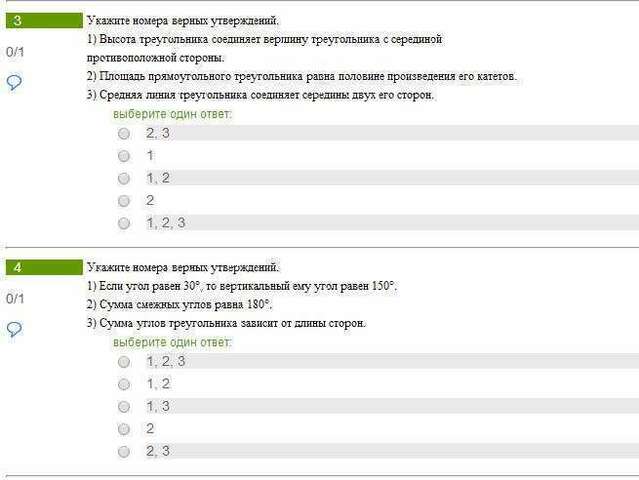Open comment bubble icon for question 3
Image resolution: width=639 pixels, height=480 pixels.
[x=14, y=82]
